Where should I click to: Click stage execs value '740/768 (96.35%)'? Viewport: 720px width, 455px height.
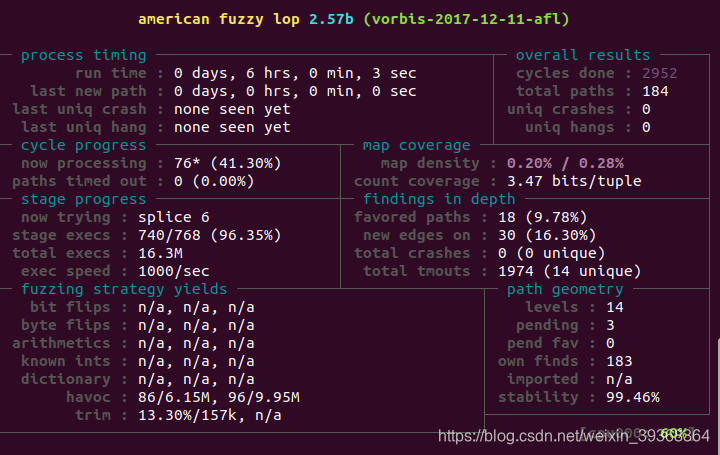210,235
